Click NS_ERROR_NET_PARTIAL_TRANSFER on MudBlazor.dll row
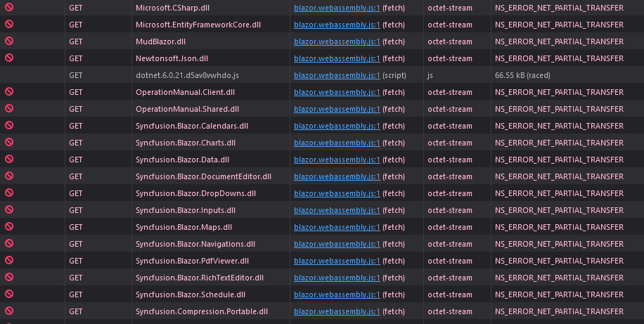This screenshot has width=644, height=324. click(559, 41)
